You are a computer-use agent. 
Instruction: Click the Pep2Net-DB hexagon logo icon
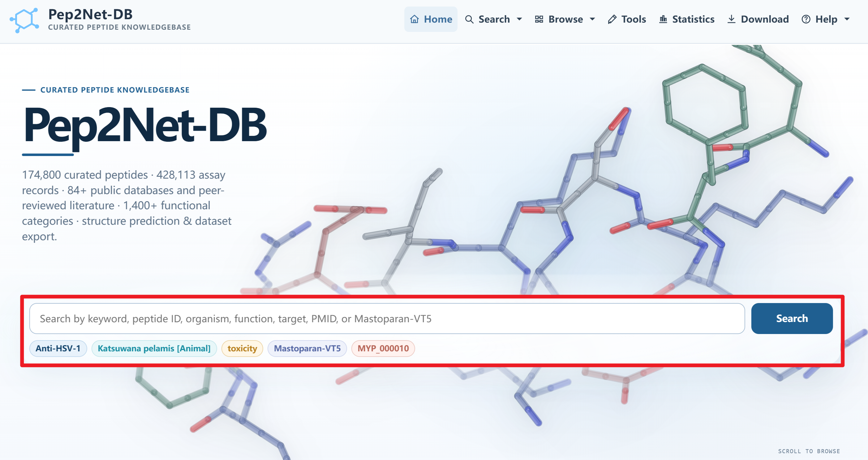point(24,20)
